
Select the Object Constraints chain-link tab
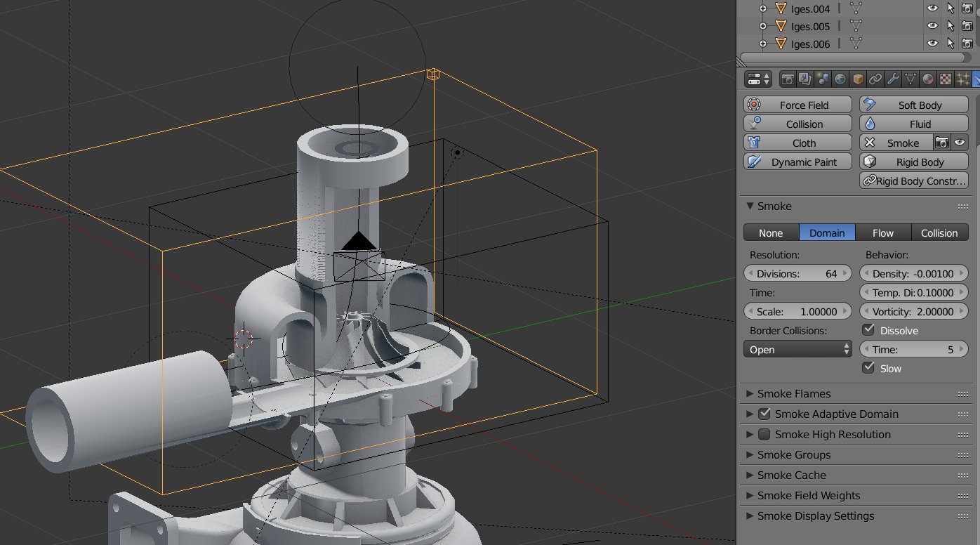pos(875,79)
